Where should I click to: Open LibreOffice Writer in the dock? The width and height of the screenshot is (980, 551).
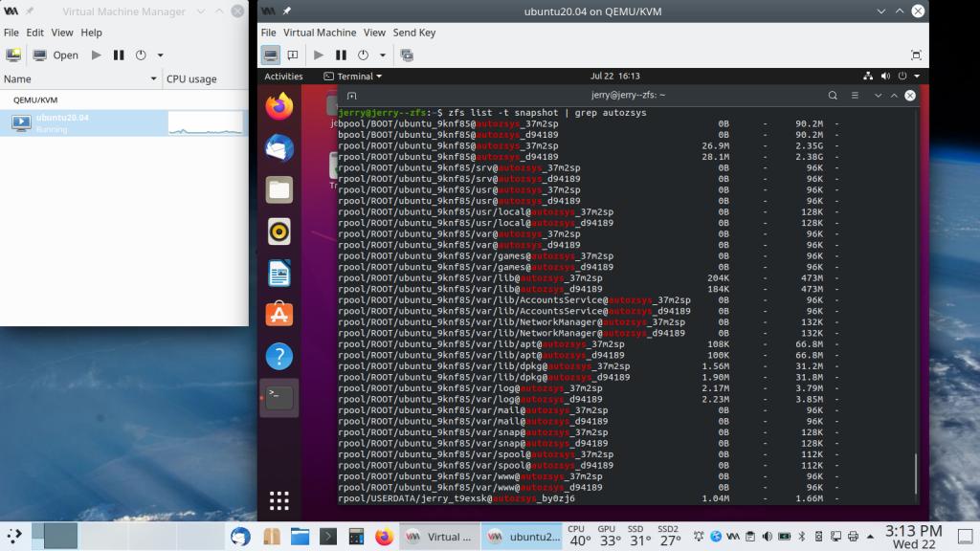pyautogui.click(x=279, y=273)
